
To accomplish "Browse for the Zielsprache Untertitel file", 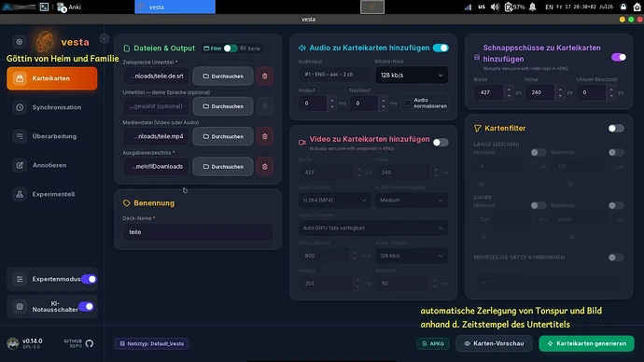I will point(223,77).
